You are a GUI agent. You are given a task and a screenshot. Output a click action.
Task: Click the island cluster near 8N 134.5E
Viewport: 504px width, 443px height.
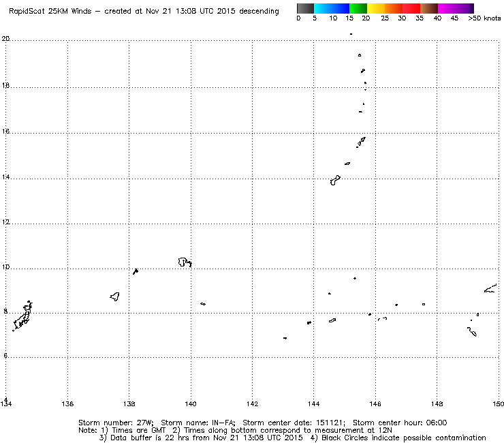23,316
